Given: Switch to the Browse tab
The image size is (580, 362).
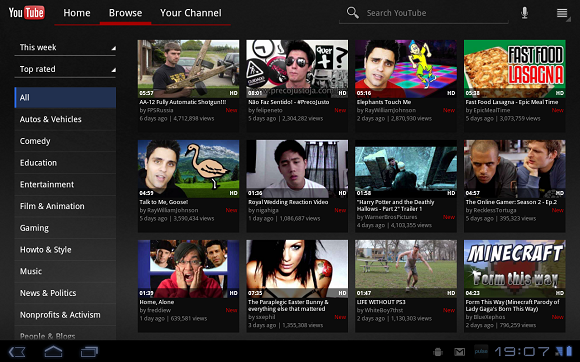Looking at the screenshot, I should (125, 13).
